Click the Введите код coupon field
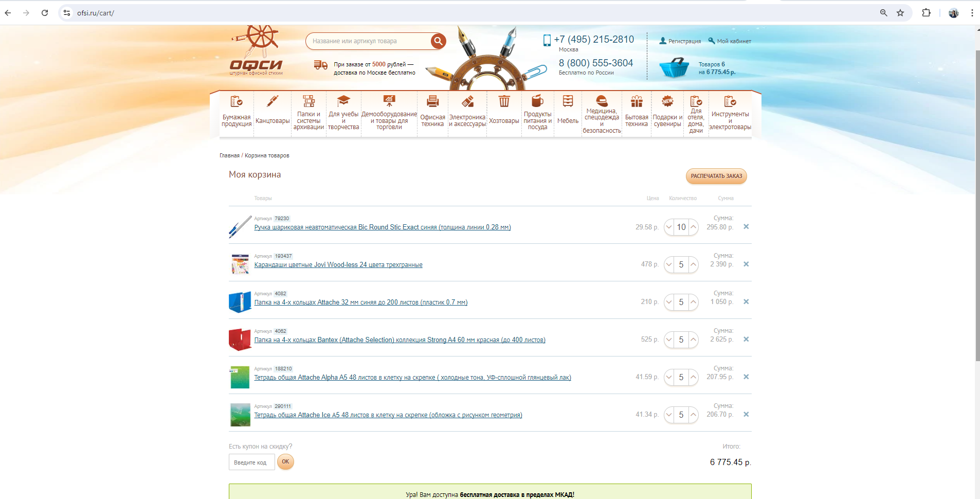980x499 pixels. pos(252,462)
